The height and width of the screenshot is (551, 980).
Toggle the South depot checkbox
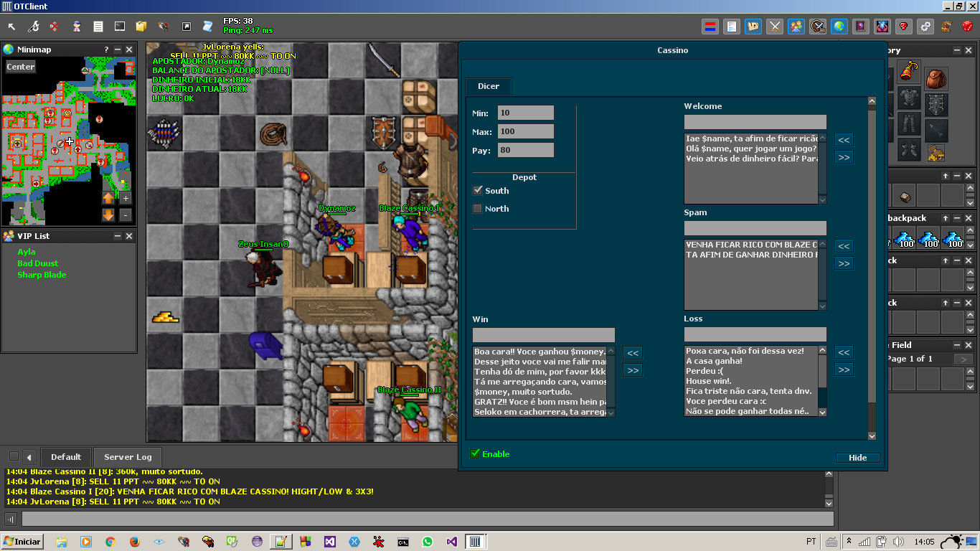(478, 190)
